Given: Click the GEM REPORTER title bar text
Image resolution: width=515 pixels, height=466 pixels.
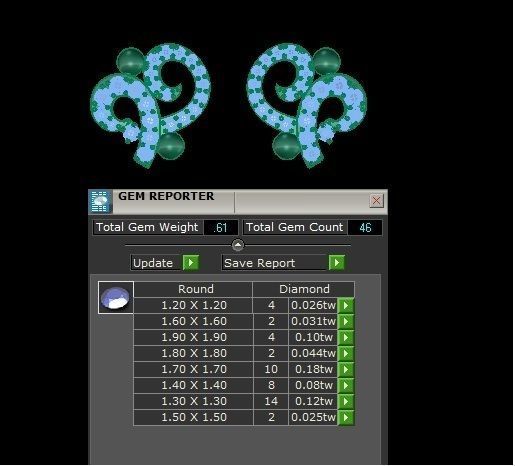Looking at the screenshot, I should point(166,196).
